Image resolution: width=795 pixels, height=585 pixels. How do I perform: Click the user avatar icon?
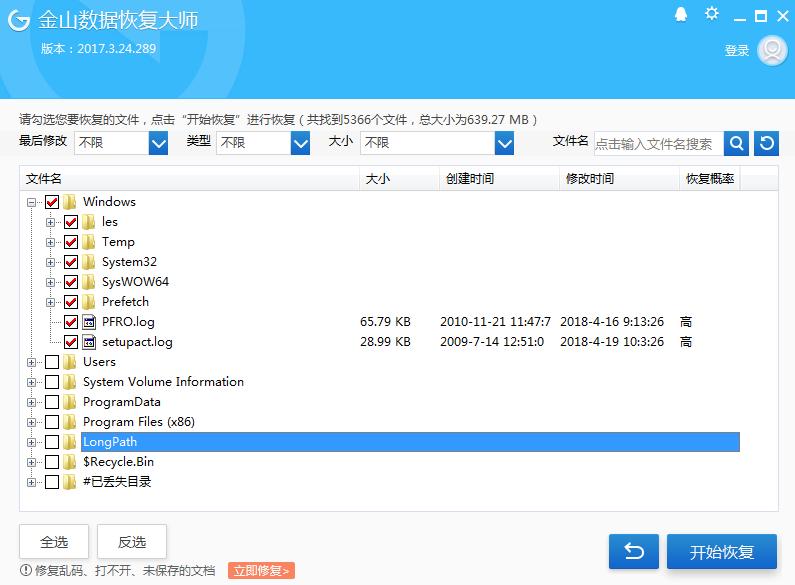point(772,50)
